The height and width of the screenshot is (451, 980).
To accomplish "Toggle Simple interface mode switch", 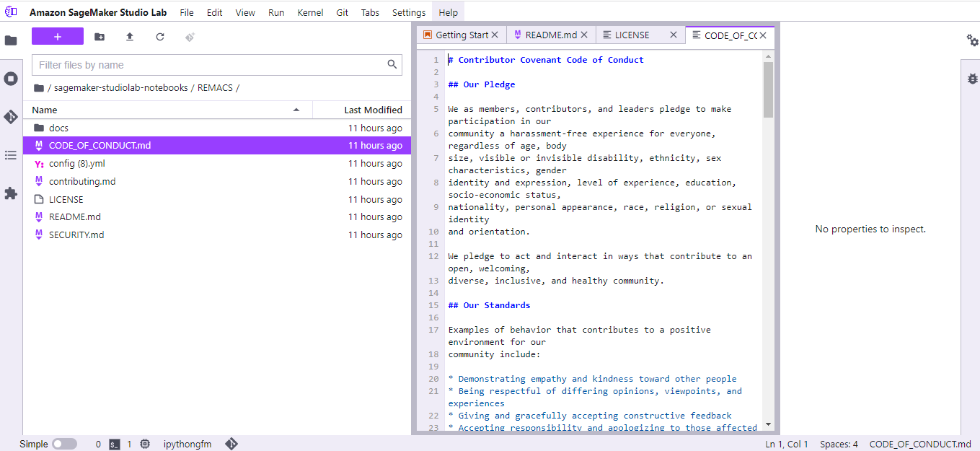I will (64, 444).
